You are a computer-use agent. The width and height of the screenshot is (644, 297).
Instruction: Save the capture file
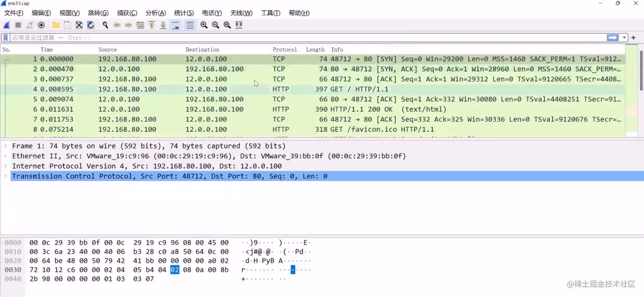[x=67, y=26]
